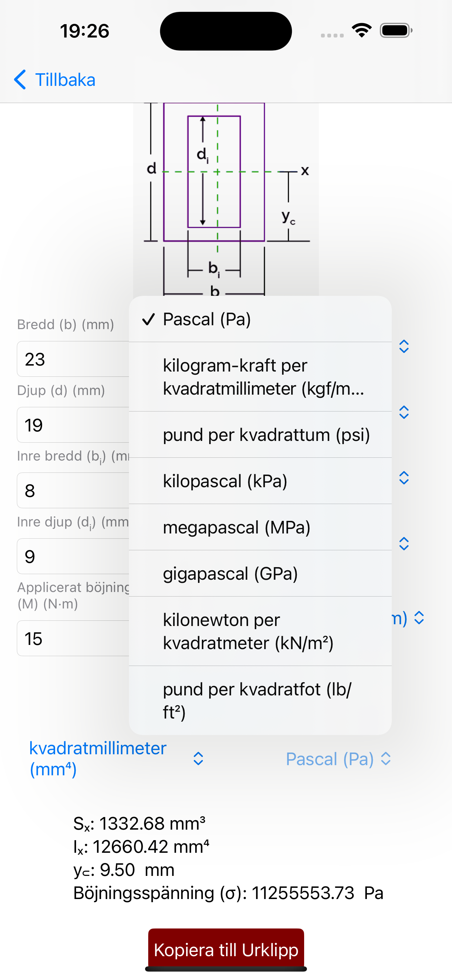Select kilopascal (kPa) from the list
452x980 pixels.
pos(260,481)
